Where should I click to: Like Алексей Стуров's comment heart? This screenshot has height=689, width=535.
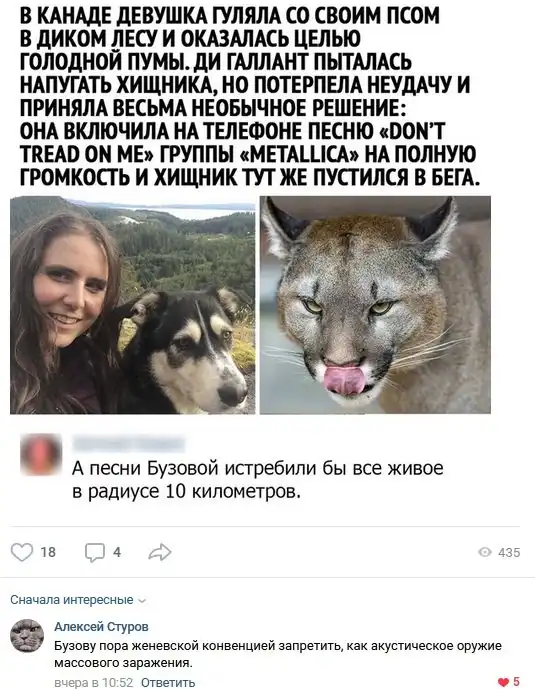503,682
